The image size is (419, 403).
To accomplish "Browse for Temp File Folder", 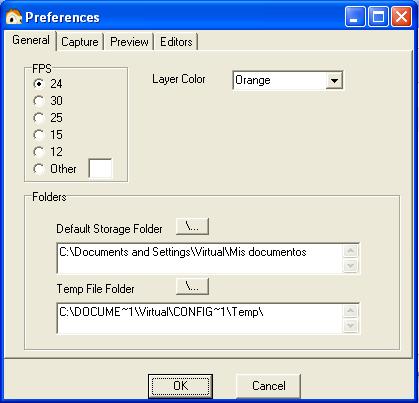I will pos(192,286).
